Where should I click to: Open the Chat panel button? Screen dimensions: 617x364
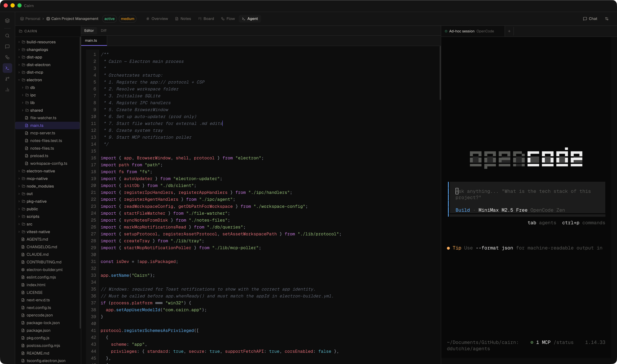(590, 19)
